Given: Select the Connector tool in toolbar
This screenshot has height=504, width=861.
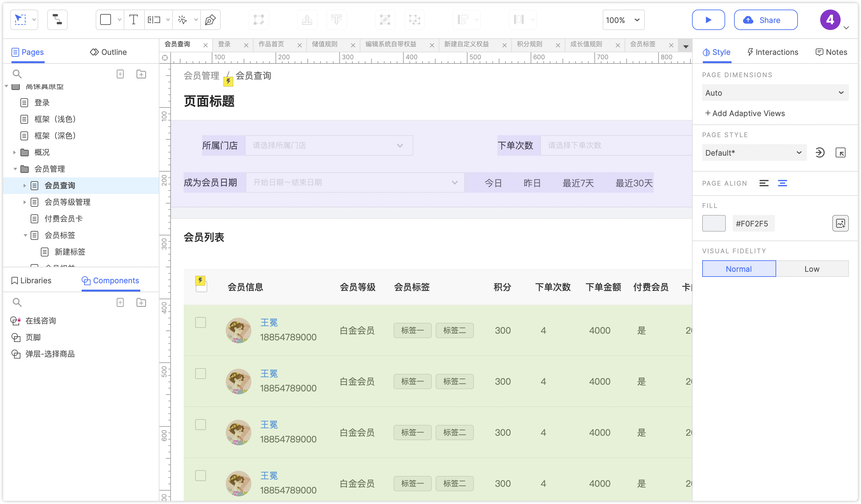Looking at the screenshot, I should tap(57, 20).
